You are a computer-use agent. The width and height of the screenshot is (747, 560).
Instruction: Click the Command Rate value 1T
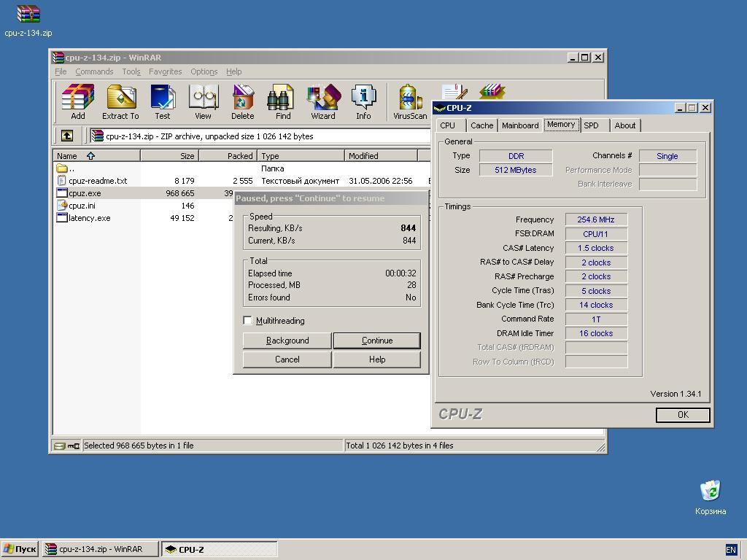click(596, 319)
